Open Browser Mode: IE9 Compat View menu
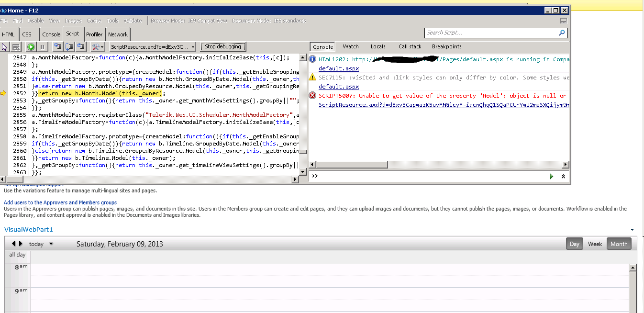 (x=189, y=21)
